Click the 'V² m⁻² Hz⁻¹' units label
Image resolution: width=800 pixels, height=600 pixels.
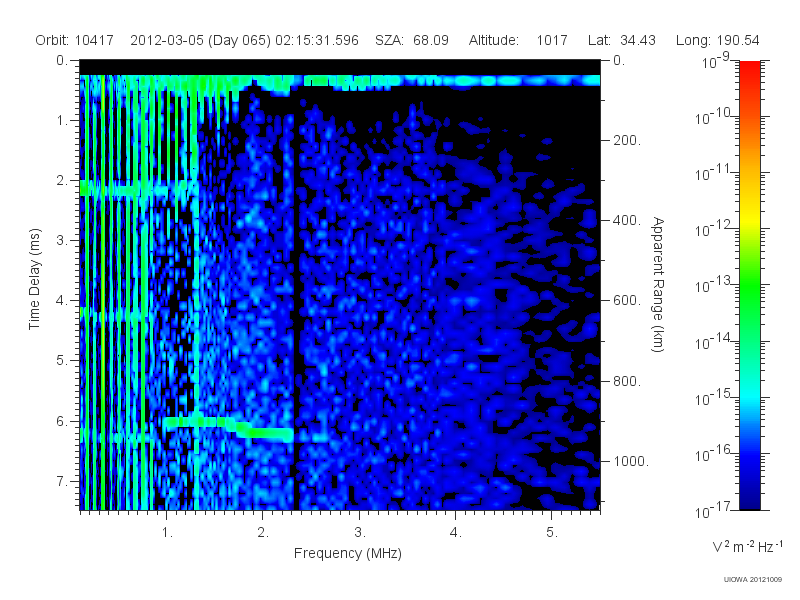[x=747, y=546]
